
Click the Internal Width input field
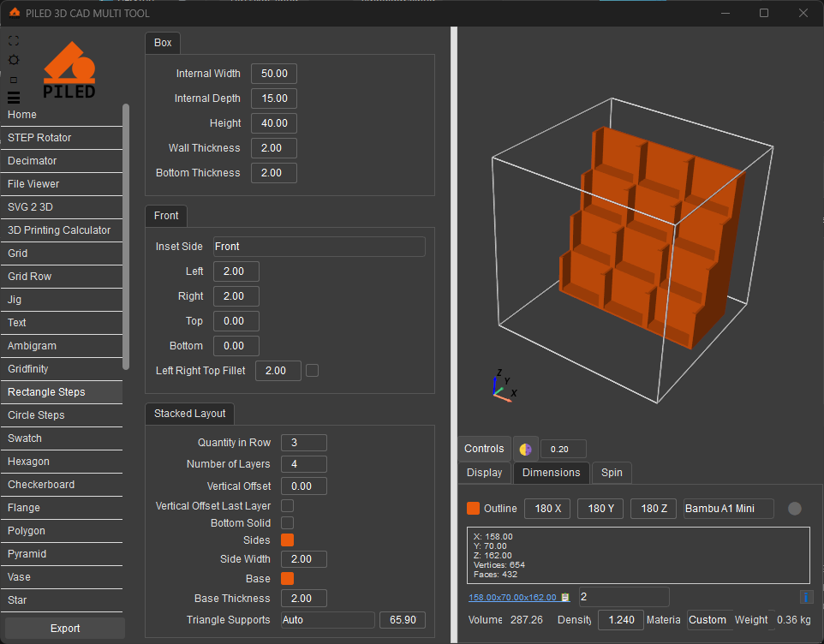pos(274,74)
